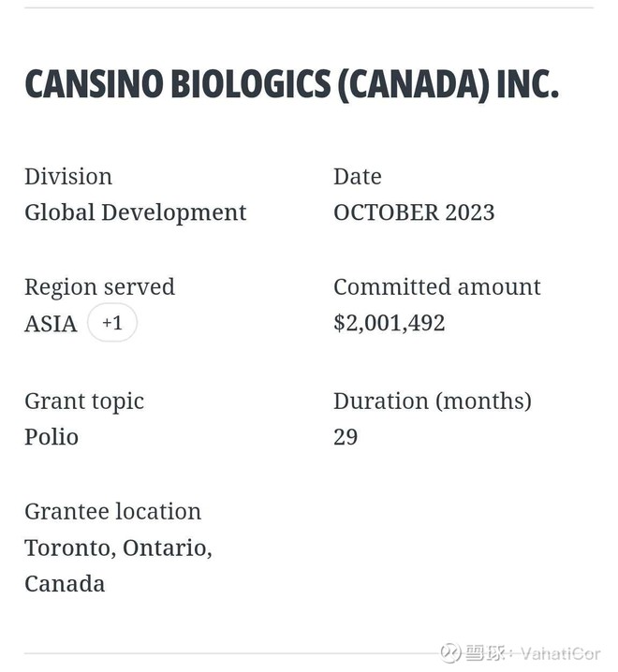Select the Toronto, Ontario, Canada location
This screenshot has height=672, width=618.
pyautogui.click(x=118, y=565)
